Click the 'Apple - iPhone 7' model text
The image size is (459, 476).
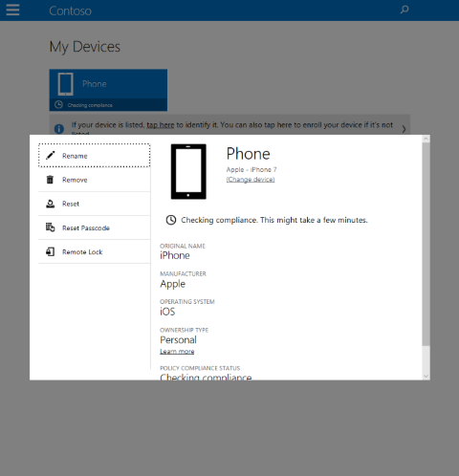point(251,169)
